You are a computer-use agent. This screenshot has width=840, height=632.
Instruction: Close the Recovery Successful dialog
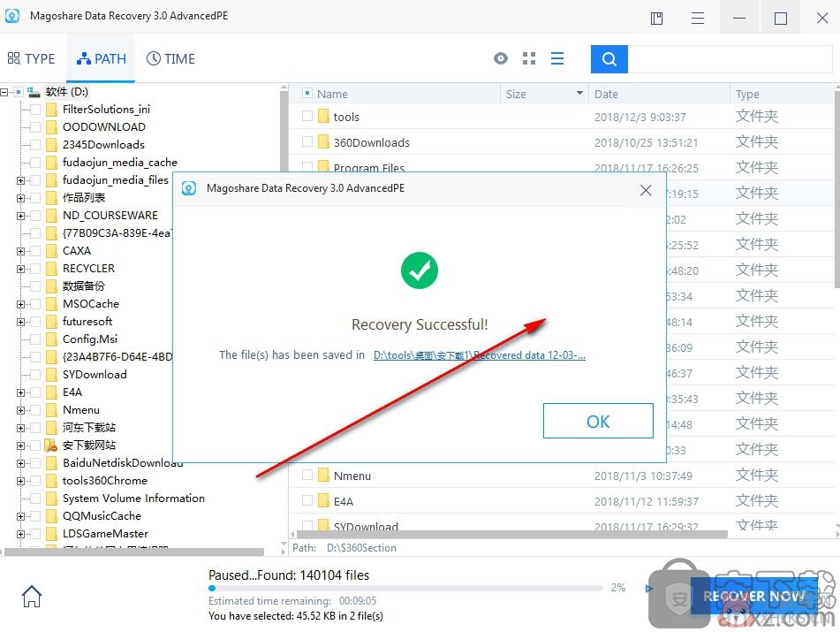coord(646,190)
